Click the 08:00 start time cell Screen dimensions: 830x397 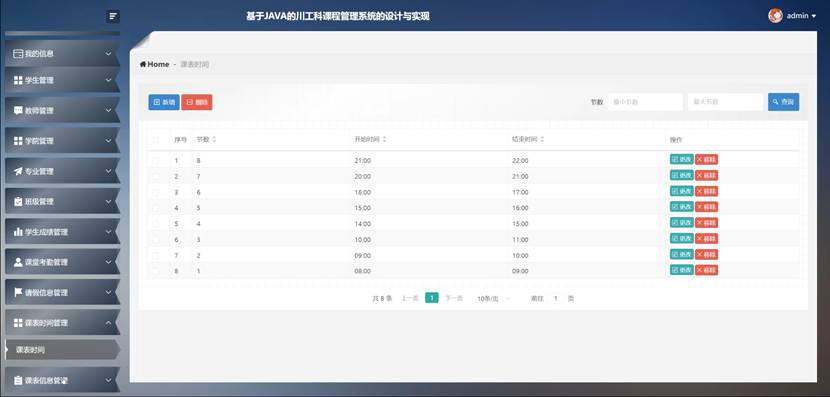tap(363, 271)
